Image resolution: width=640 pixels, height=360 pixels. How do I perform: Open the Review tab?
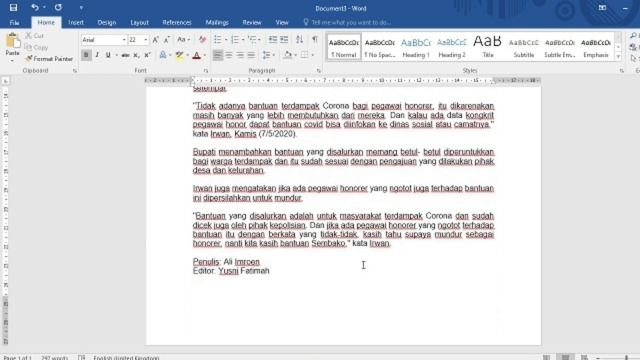click(252, 22)
